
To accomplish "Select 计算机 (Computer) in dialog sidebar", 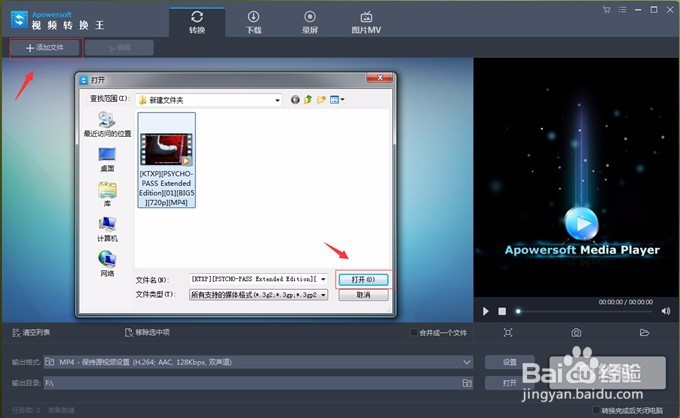I will (107, 229).
